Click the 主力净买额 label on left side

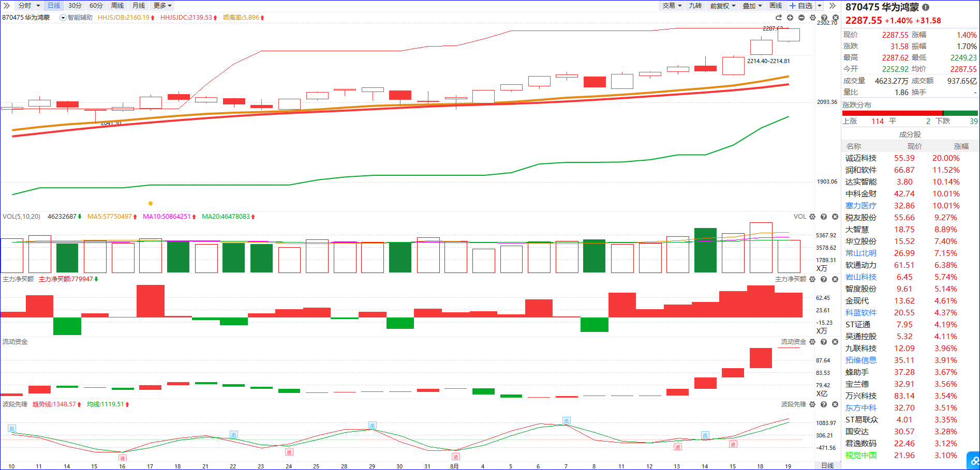click(x=18, y=279)
